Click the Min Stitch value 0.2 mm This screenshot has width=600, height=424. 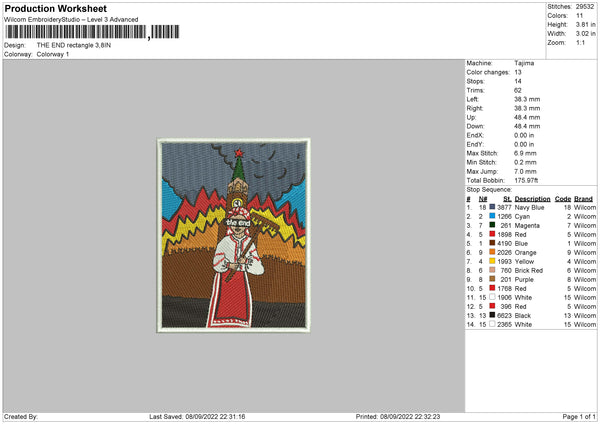525,162
